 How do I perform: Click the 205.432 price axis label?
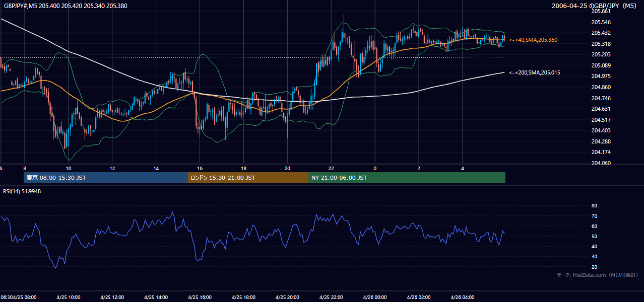601,33
